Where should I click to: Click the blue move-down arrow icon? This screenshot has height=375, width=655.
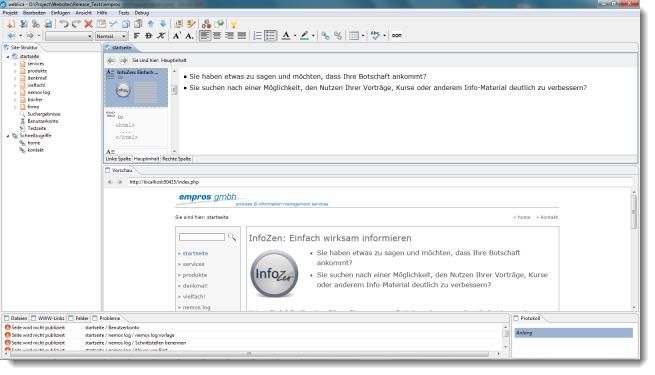click(163, 24)
